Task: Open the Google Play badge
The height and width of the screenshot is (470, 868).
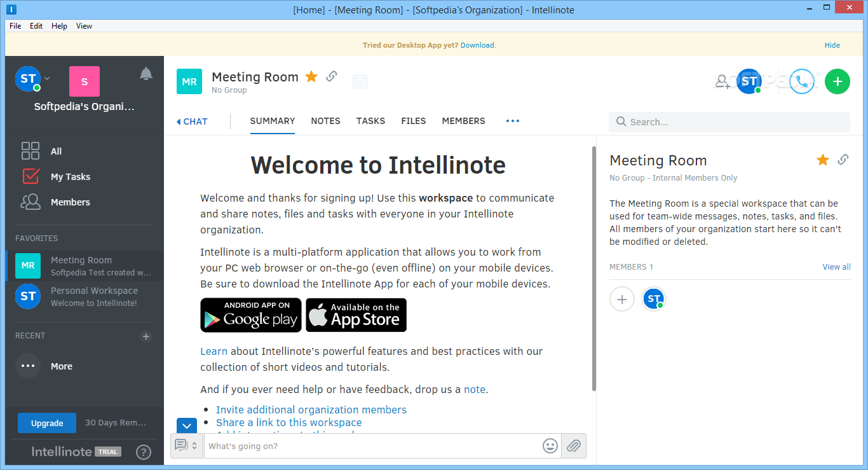Action: point(251,315)
